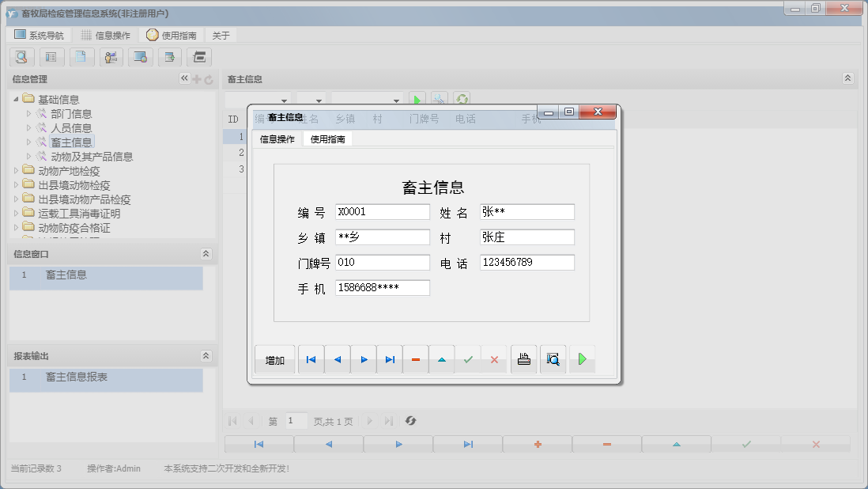The height and width of the screenshot is (489, 868).
Task: Navigate to the last record with the end arrow
Action: coord(390,358)
